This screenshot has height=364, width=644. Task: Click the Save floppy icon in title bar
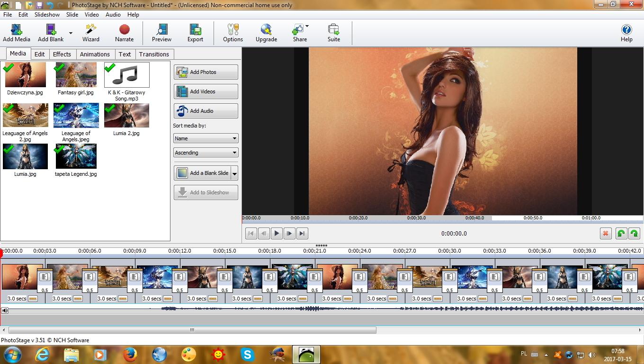(x=39, y=5)
